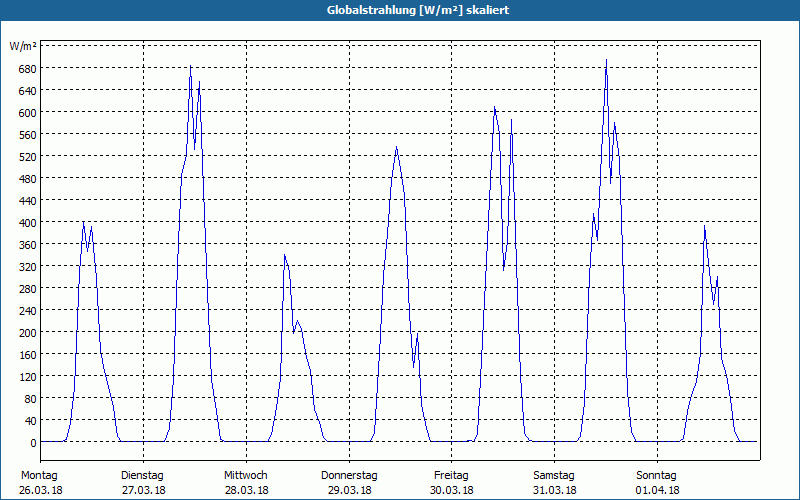The width and height of the screenshot is (800, 500).
Task: Select the Dienstag 27.03.18 axis label
Action: 143,483
